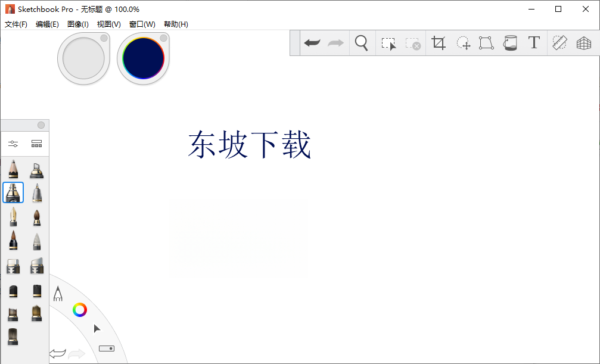The height and width of the screenshot is (364, 600).
Task: Open brush tool in lagoon arc
Action: pos(58,294)
